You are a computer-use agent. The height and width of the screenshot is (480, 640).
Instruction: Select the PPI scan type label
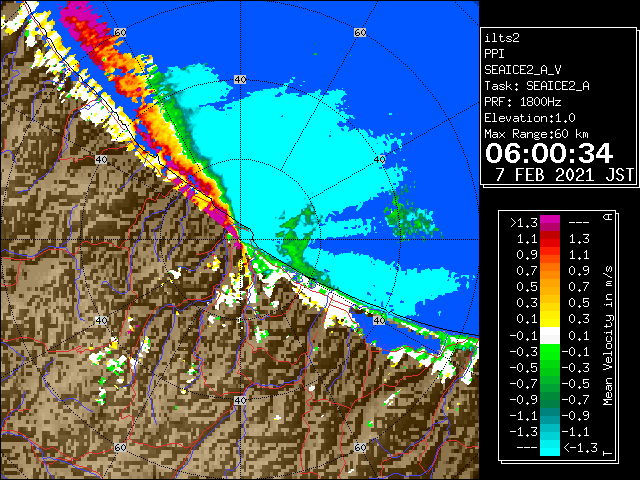[x=494, y=54]
